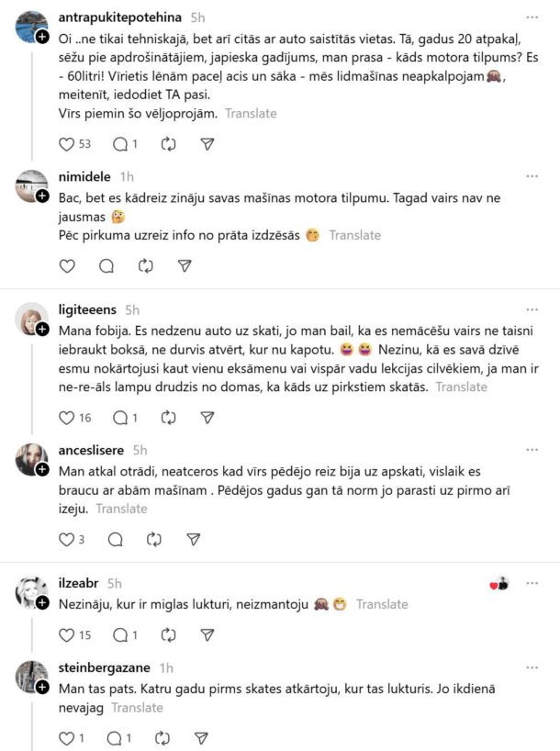Reply to nimidele's comment
Viewport: 560px width, 751px height.
106,266
